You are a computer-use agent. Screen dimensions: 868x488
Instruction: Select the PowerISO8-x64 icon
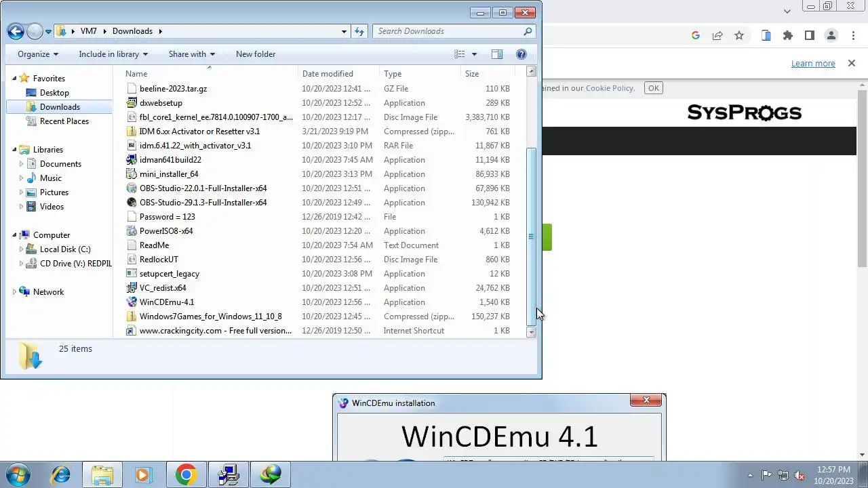(x=132, y=231)
